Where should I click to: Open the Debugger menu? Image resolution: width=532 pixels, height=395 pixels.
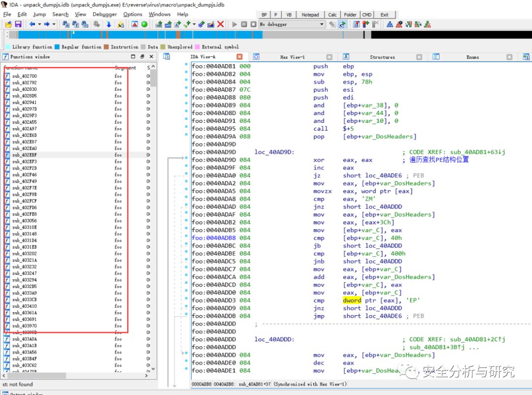click(x=104, y=14)
